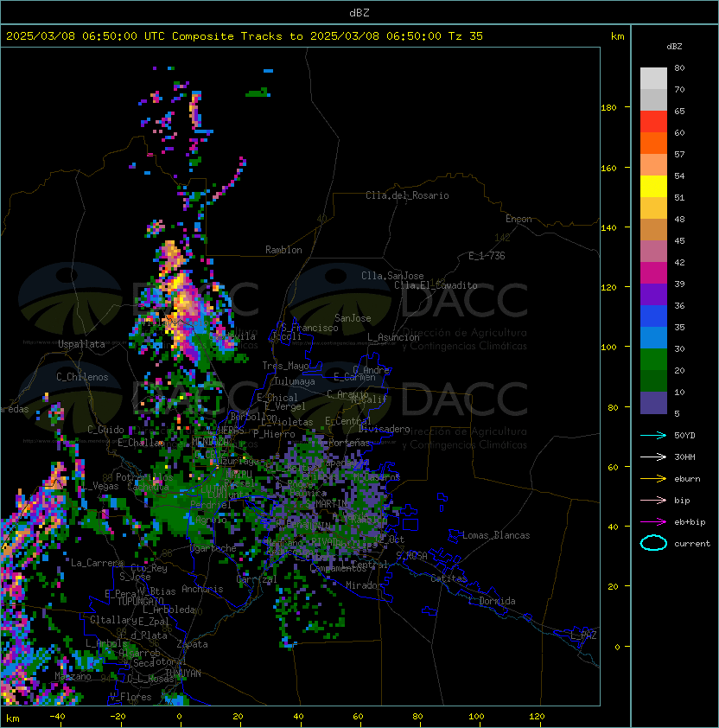Click the 120 km mark on horizontal axis
719x728 pixels.
click(x=537, y=717)
